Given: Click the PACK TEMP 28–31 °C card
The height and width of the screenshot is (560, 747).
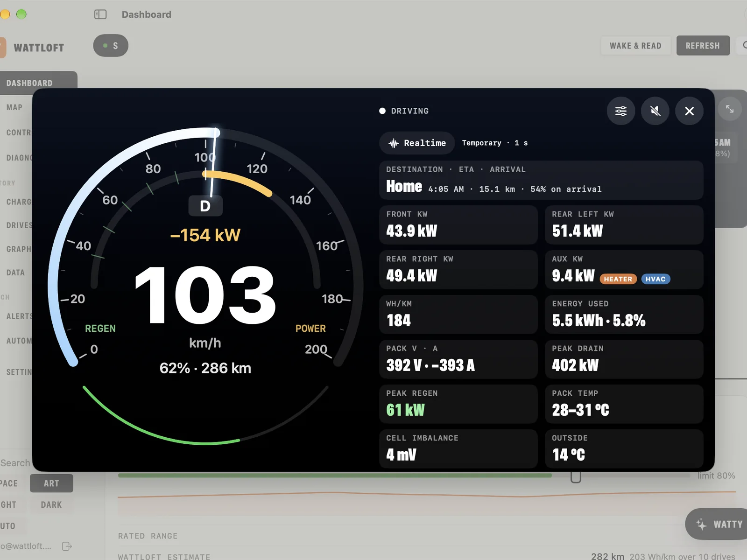Looking at the screenshot, I should click(x=624, y=404).
